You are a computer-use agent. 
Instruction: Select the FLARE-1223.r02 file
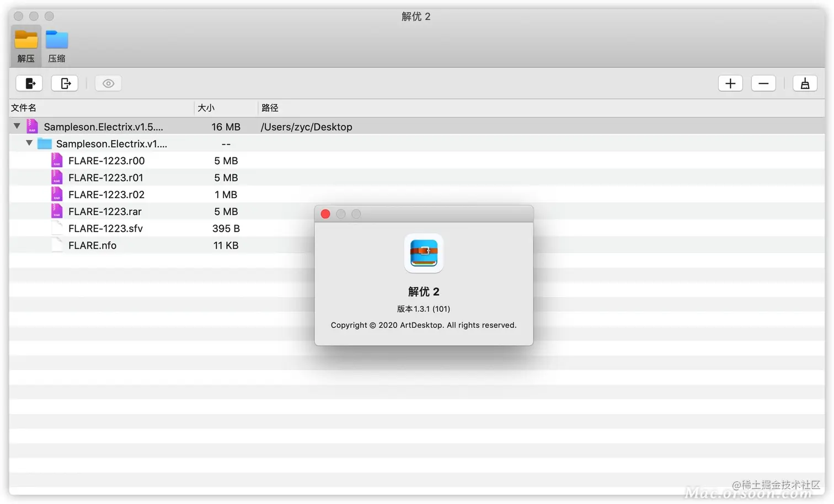(x=417, y=195)
